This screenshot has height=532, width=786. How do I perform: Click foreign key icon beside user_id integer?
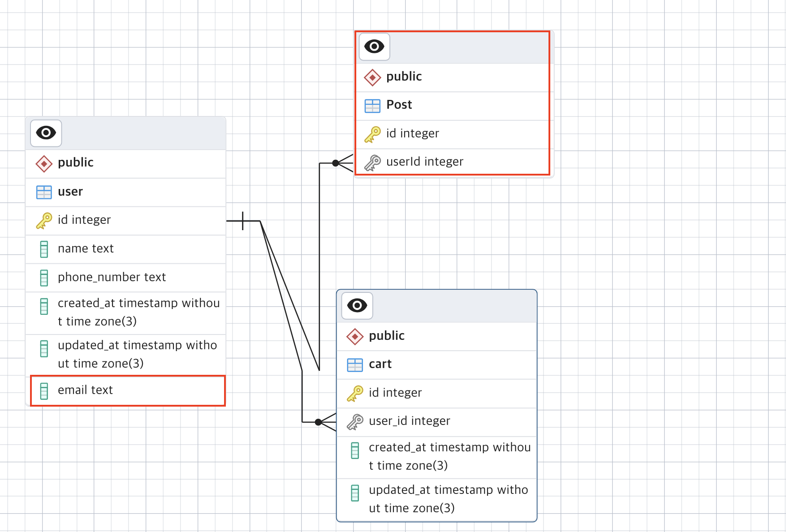355,422
